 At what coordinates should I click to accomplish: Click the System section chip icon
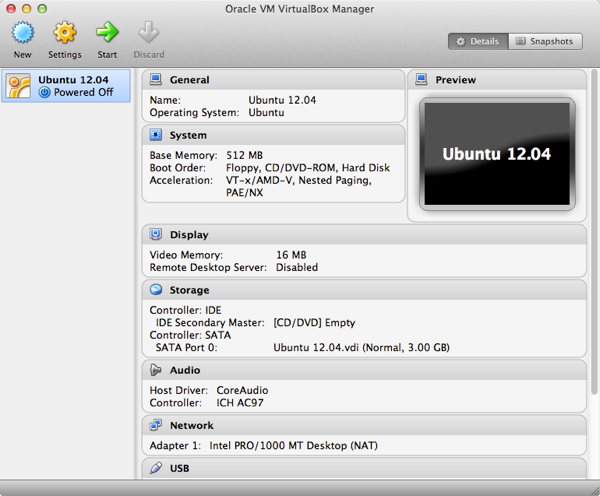point(156,135)
